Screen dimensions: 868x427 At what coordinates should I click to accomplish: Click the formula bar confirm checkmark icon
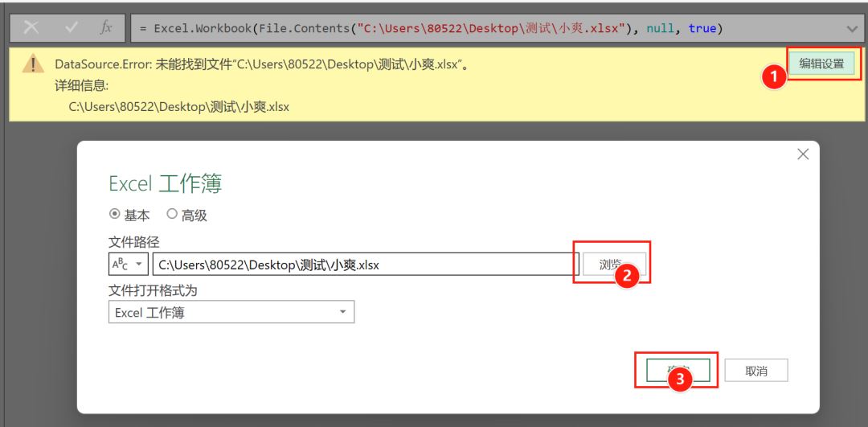[x=70, y=28]
